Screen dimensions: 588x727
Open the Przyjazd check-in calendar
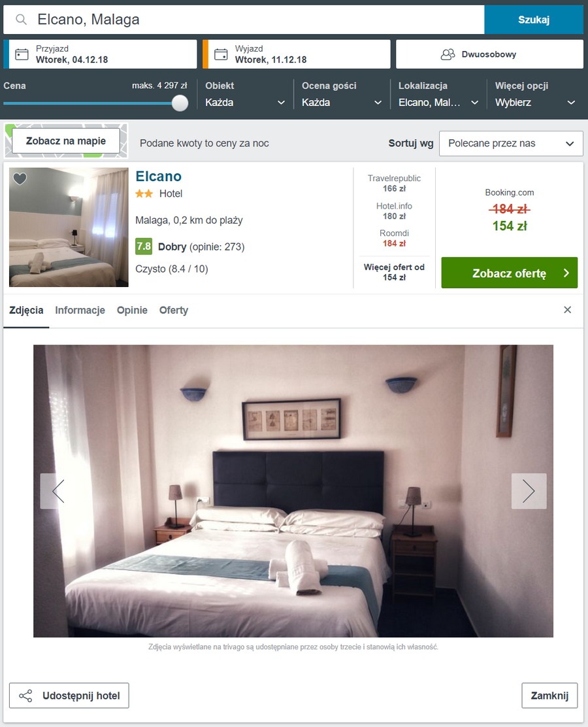(100, 54)
